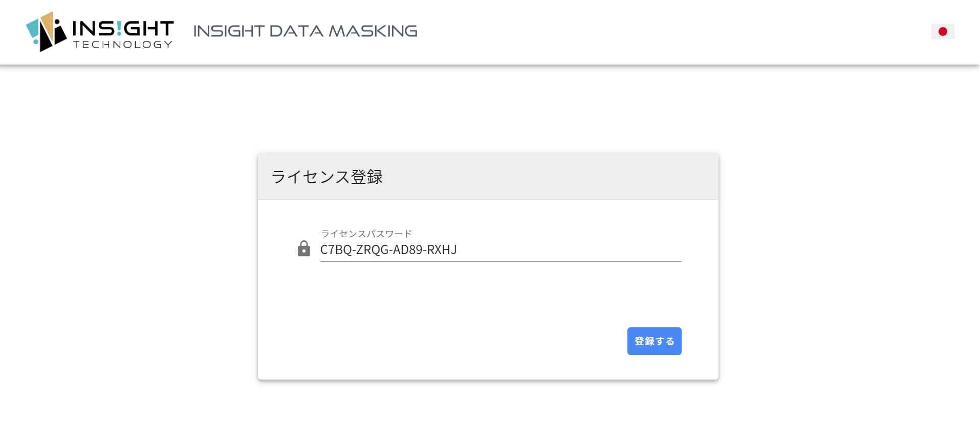The width and height of the screenshot is (980, 439).
Task: Click the license key text C7BQ-ZRQG-AD89-RXHJ
Action: click(388, 250)
